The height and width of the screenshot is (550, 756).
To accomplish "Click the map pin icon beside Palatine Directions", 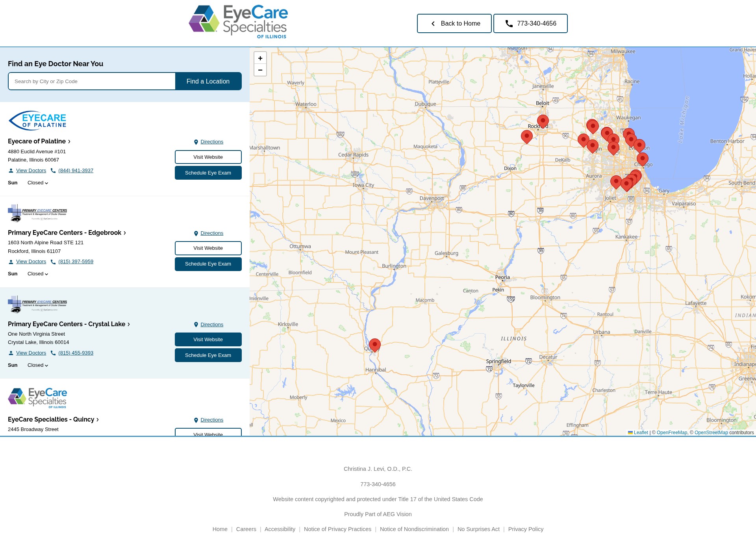I will (x=196, y=142).
